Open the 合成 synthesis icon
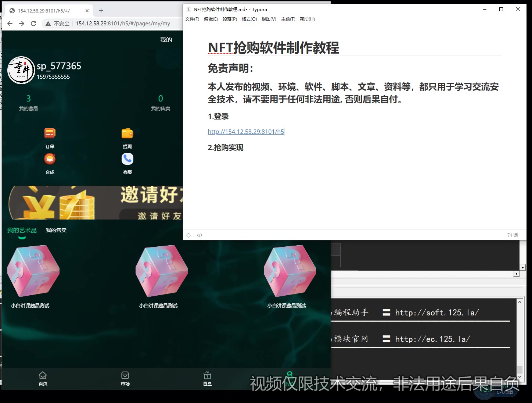The width and height of the screenshot is (532, 403). click(50, 158)
